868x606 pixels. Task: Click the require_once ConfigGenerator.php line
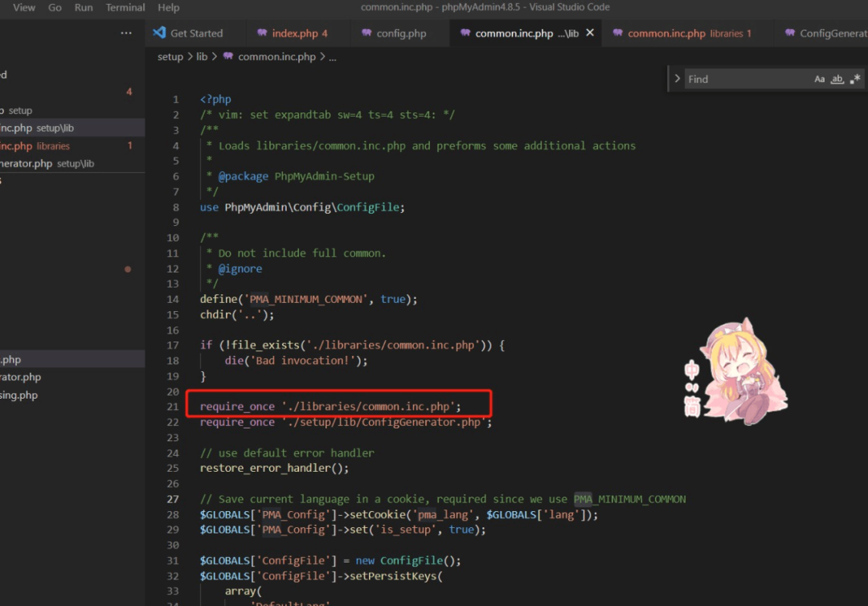pyautogui.click(x=346, y=422)
